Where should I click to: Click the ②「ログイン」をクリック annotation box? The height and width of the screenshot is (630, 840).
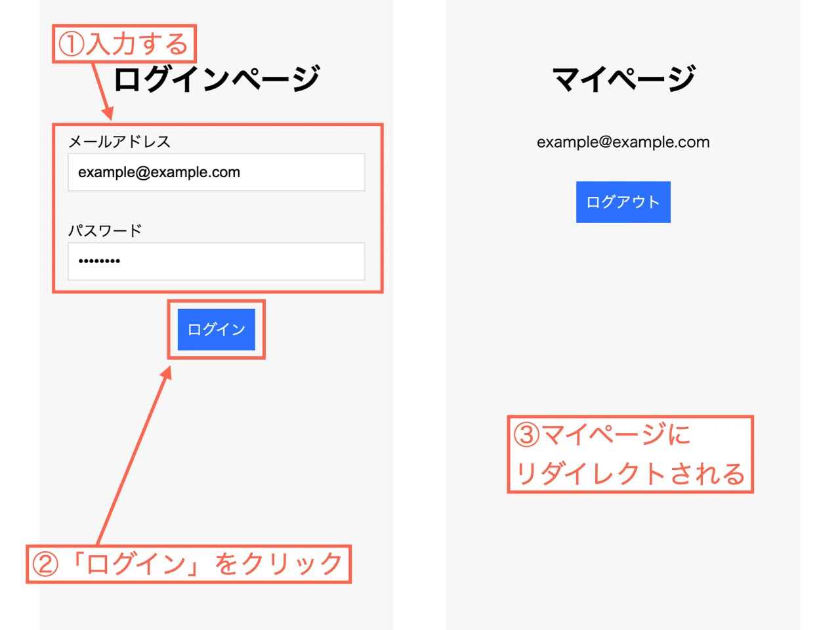pos(190,562)
